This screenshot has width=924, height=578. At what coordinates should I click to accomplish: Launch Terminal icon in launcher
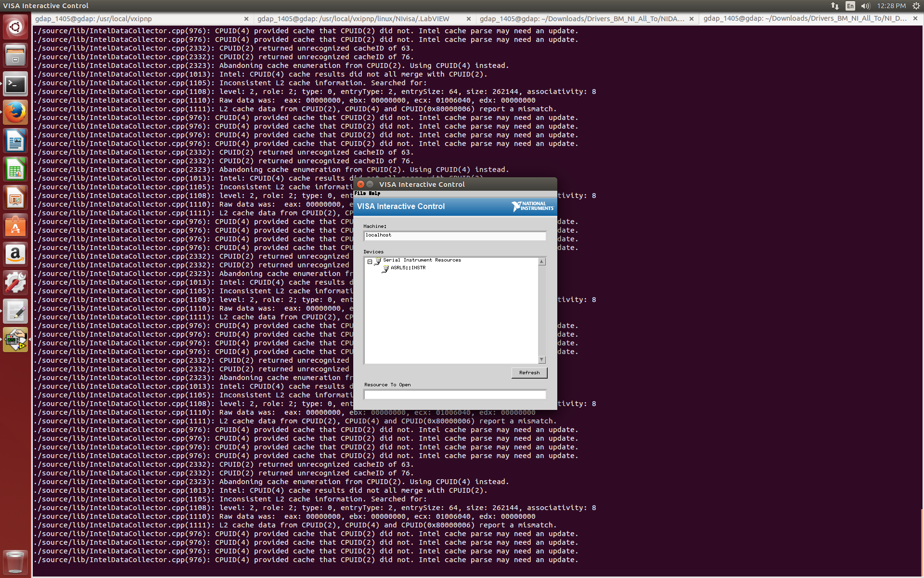tap(15, 84)
